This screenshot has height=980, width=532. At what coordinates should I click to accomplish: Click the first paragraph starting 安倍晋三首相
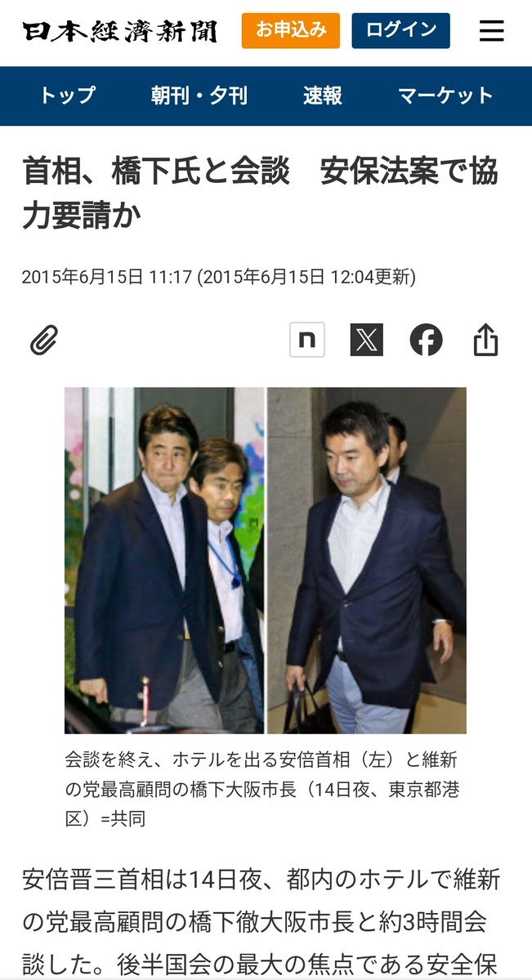pyautogui.click(x=261, y=921)
